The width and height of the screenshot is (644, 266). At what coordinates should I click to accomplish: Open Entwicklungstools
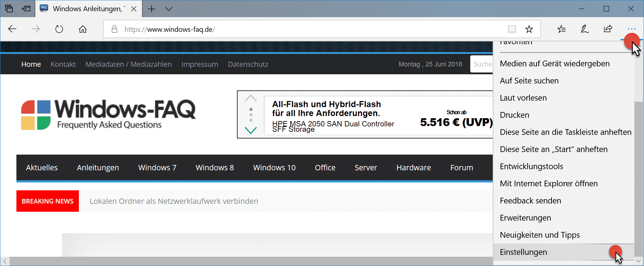(x=564, y=166)
